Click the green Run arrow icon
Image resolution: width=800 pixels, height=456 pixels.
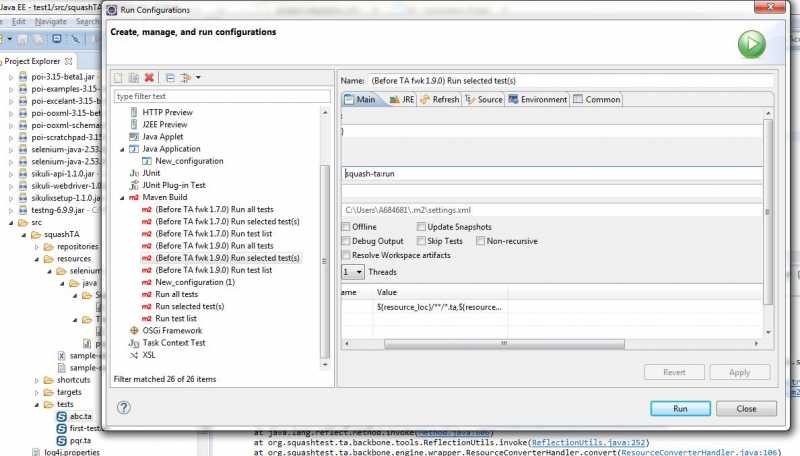point(750,43)
